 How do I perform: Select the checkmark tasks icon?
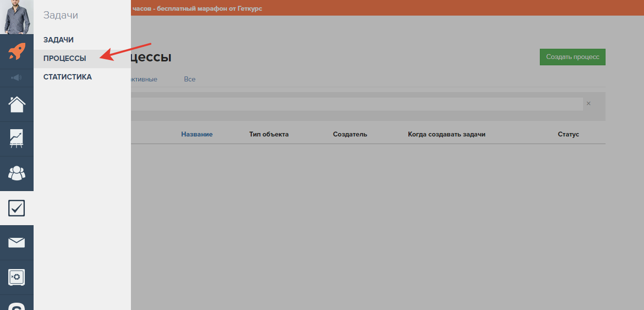17,208
